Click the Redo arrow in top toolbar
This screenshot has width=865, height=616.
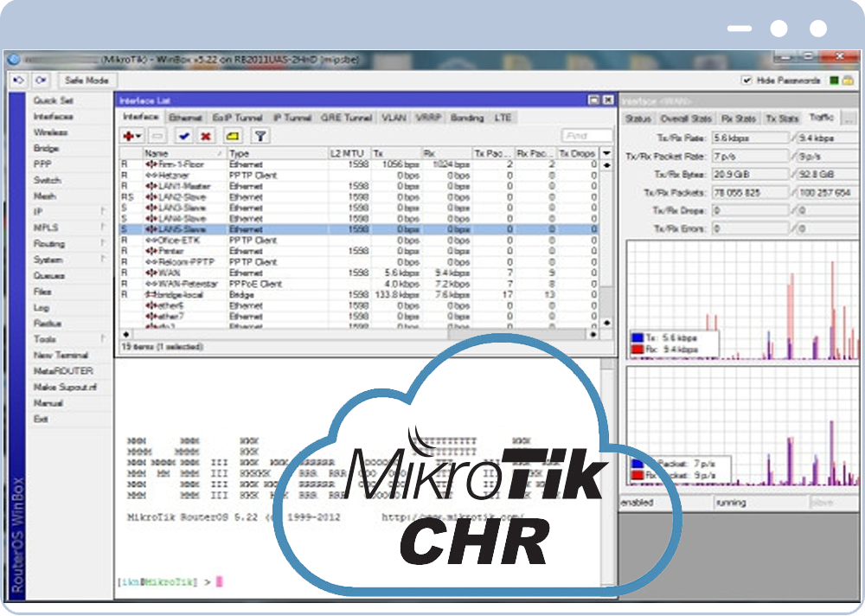(x=42, y=80)
